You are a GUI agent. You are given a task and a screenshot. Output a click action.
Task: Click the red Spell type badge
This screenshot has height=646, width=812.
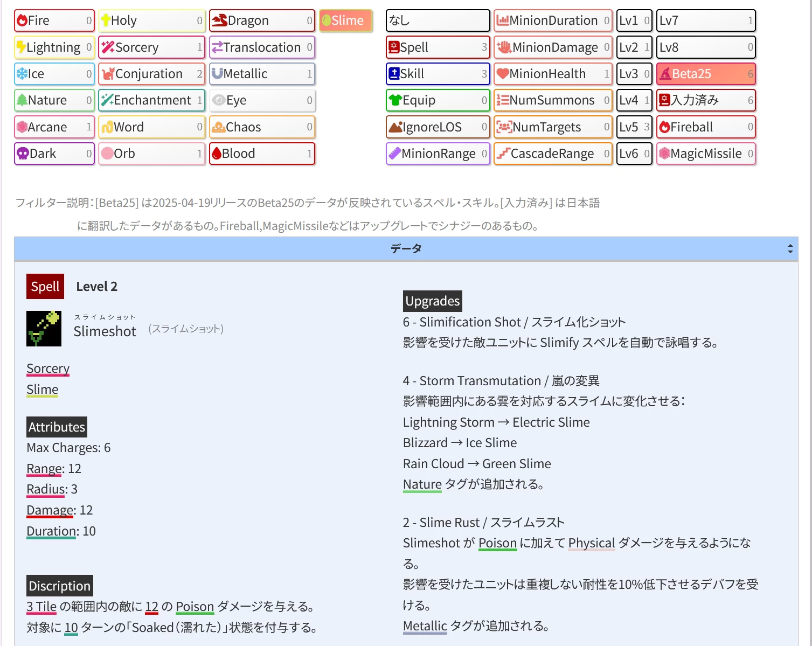(45, 287)
